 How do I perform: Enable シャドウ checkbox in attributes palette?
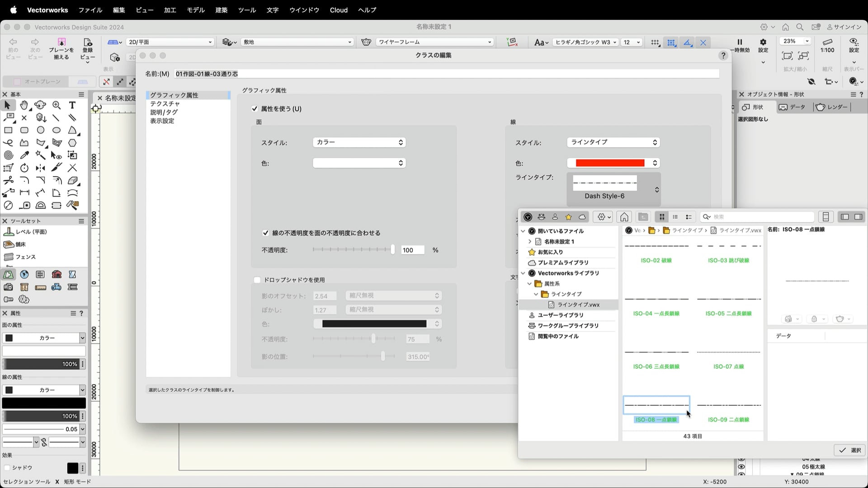click(x=7, y=468)
